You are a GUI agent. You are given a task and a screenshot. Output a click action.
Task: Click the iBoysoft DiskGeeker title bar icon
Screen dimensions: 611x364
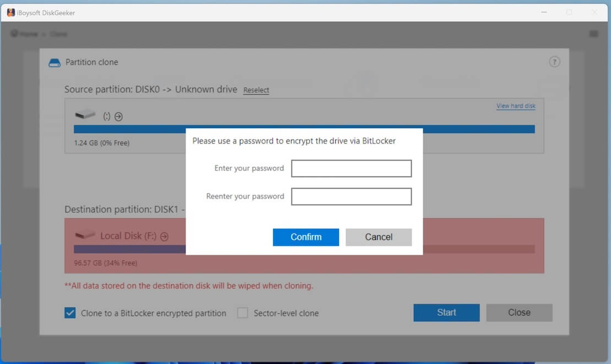10,12
